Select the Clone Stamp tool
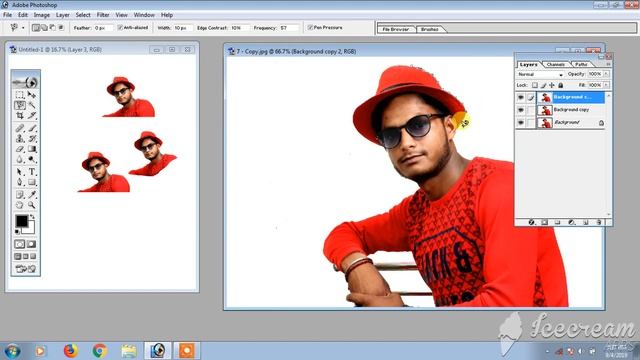The width and height of the screenshot is (640, 360). click(x=20, y=139)
